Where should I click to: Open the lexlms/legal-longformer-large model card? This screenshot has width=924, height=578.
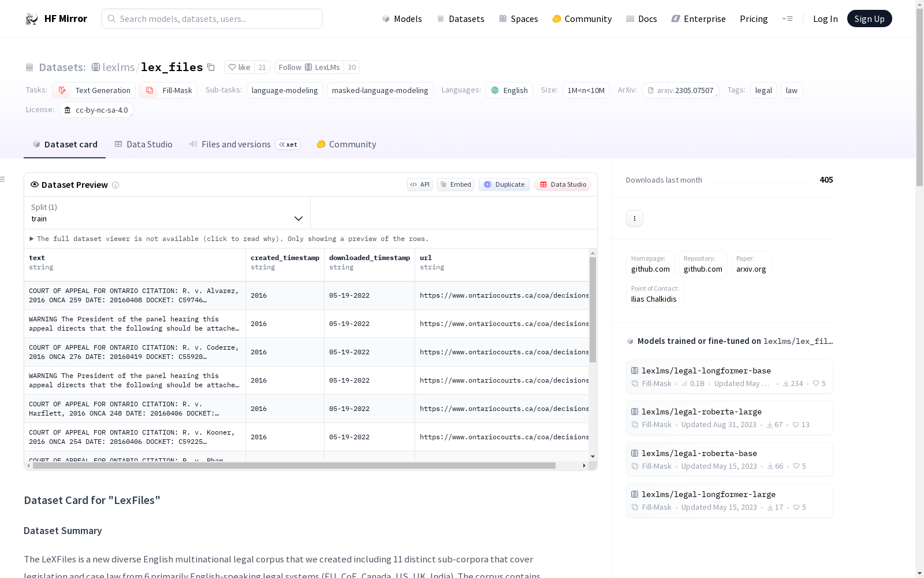[x=729, y=501]
